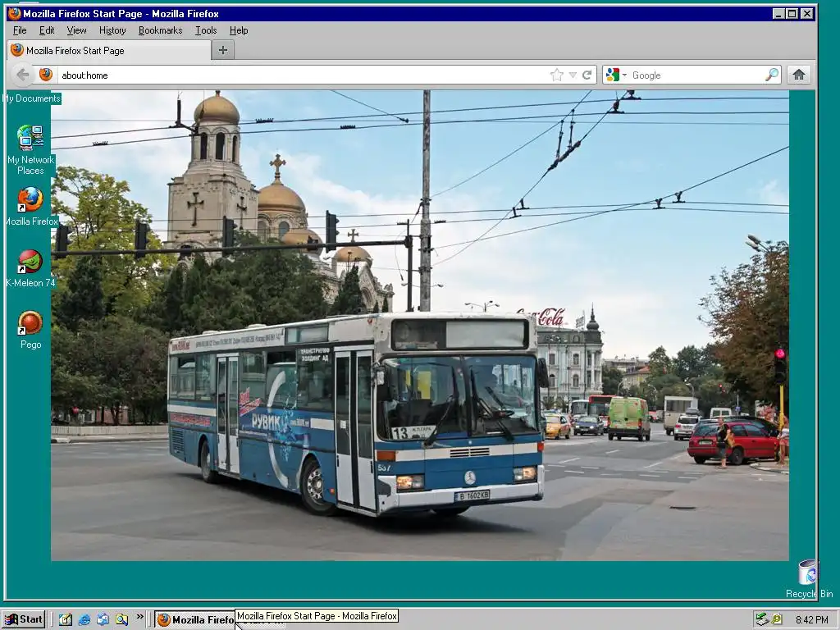Reload the current page
The height and width of the screenshot is (630, 840).
point(587,75)
